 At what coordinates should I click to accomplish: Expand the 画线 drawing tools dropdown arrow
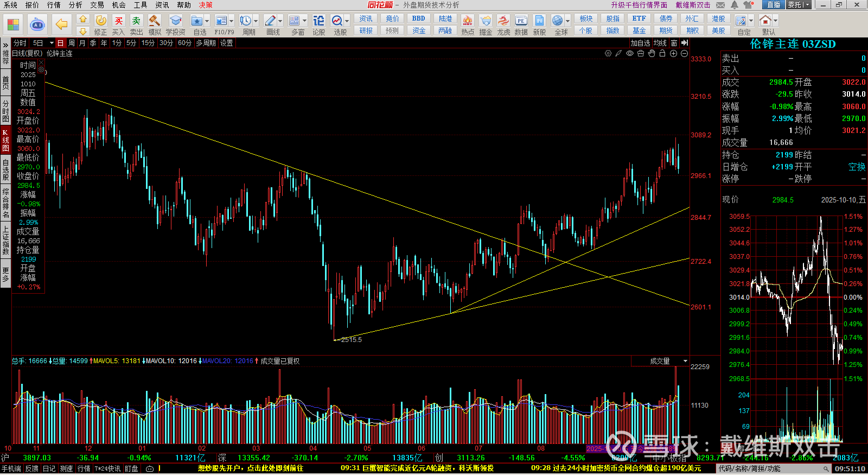pos(280,21)
